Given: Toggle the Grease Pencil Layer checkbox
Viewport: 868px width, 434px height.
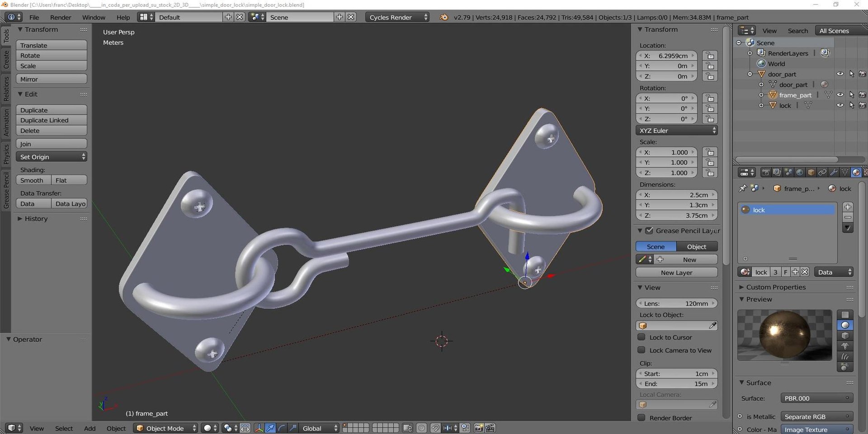Looking at the screenshot, I should click(x=649, y=231).
